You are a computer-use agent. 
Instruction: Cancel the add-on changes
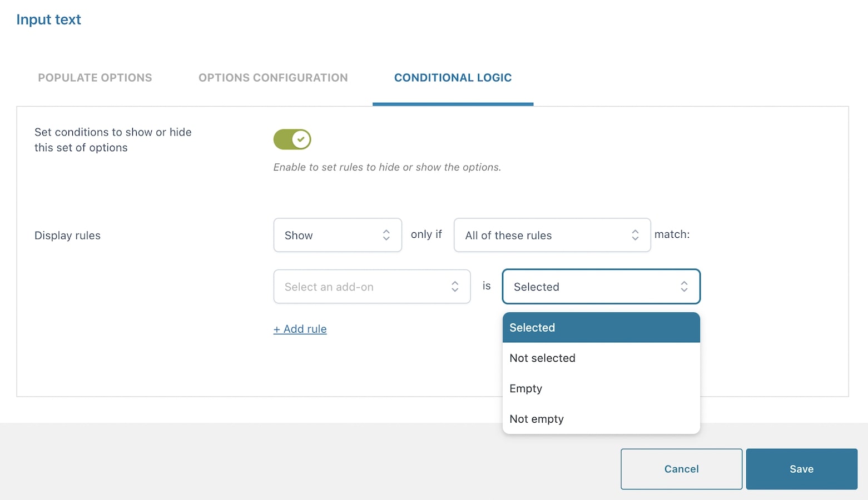(681, 469)
